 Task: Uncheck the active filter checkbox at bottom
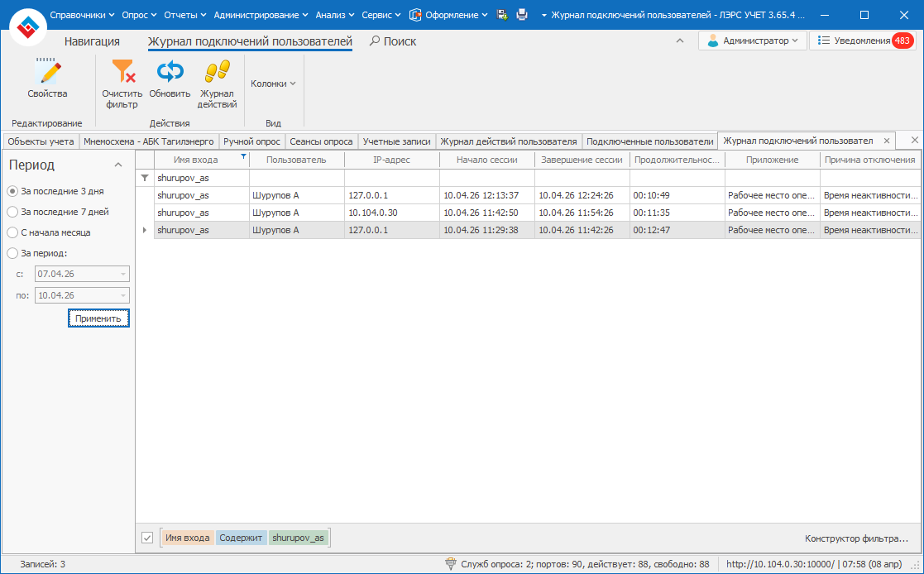tap(147, 538)
